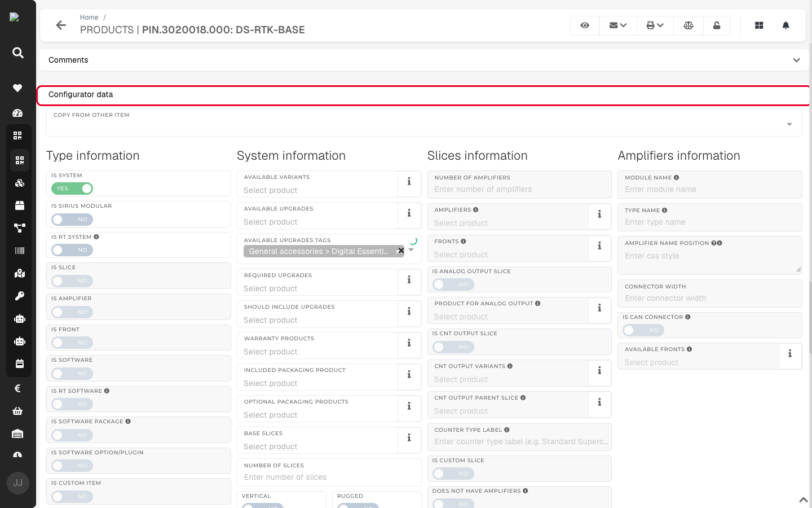Collapse the Configurator data section
The height and width of the screenshot is (508, 812).
click(424, 95)
